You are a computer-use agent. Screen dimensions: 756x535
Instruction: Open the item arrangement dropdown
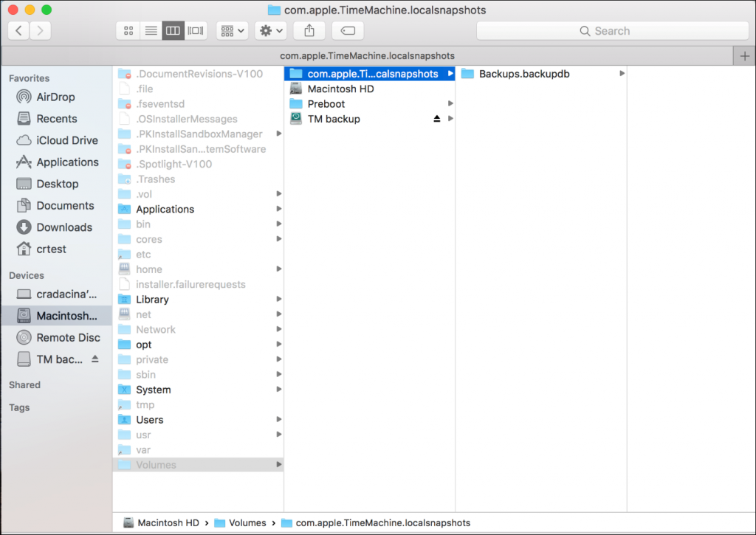(x=233, y=31)
